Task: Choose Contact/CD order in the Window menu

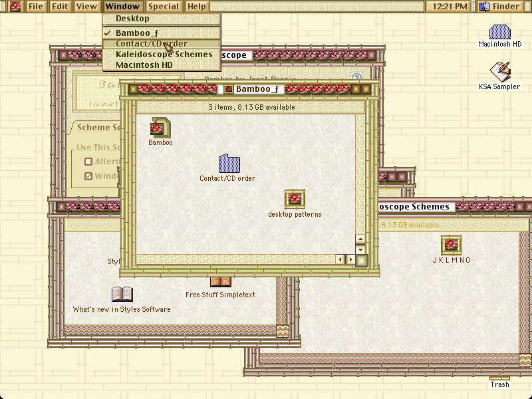Action: click(x=162, y=44)
